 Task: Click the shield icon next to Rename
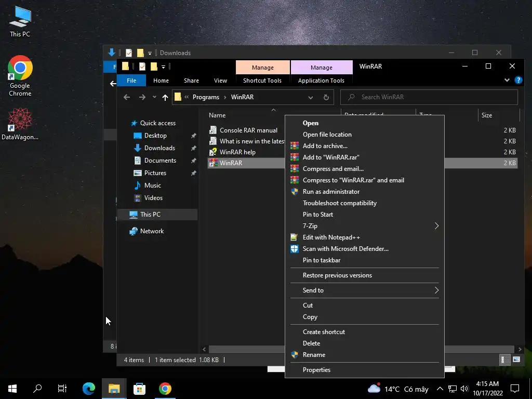[x=295, y=354]
